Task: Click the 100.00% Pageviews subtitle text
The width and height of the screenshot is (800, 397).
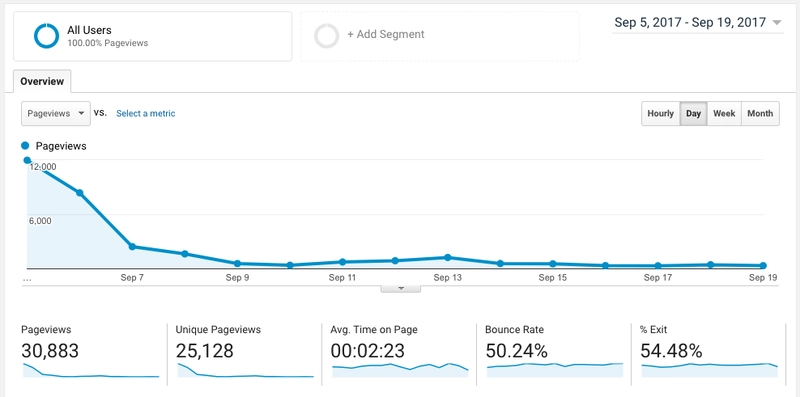Action: tap(108, 43)
